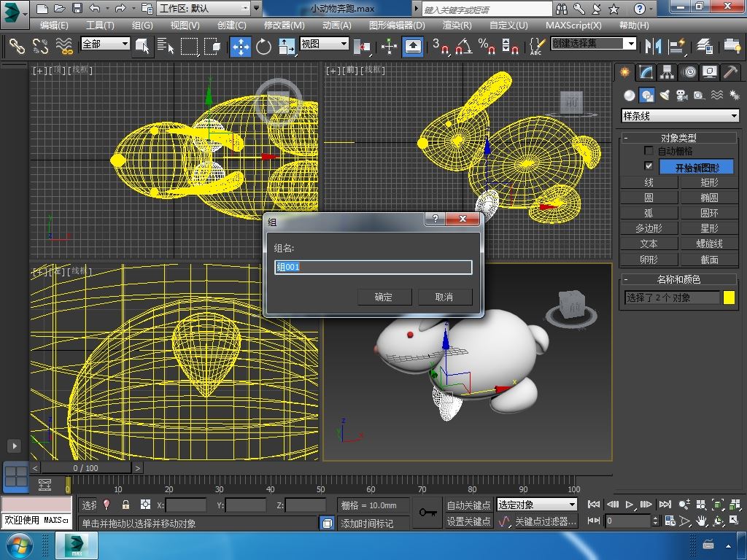Enable the 自动栅格 checkbox

coord(649,151)
